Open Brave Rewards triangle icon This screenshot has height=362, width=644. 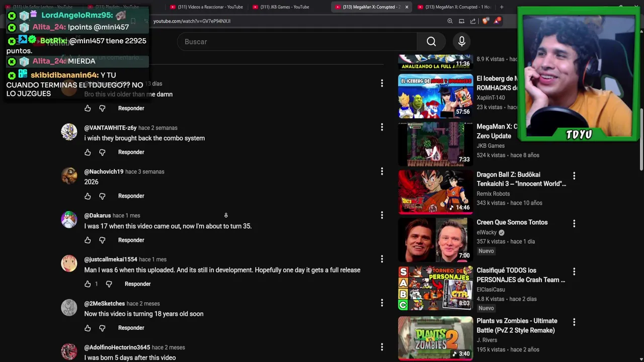[x=498, y=21]
